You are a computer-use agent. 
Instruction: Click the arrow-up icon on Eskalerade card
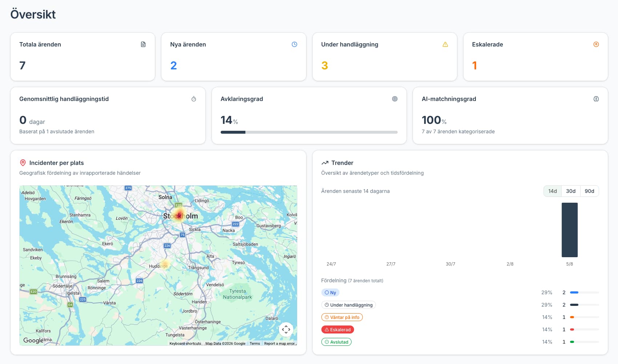click(x=596, y=44)
